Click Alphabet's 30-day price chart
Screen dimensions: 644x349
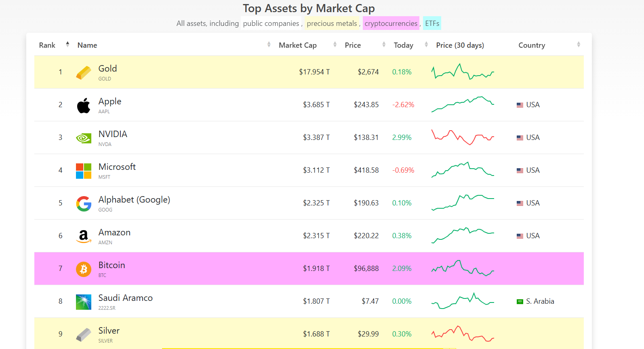point(463,203)
